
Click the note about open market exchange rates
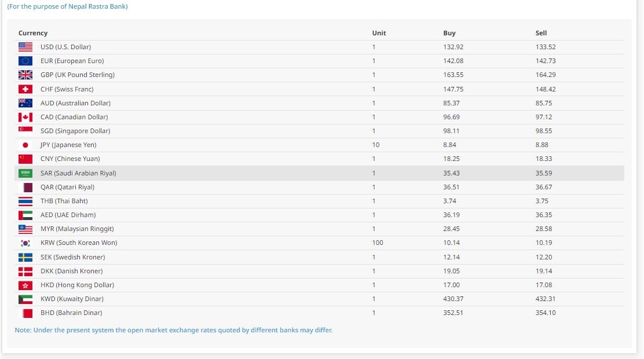click(174, 331)
